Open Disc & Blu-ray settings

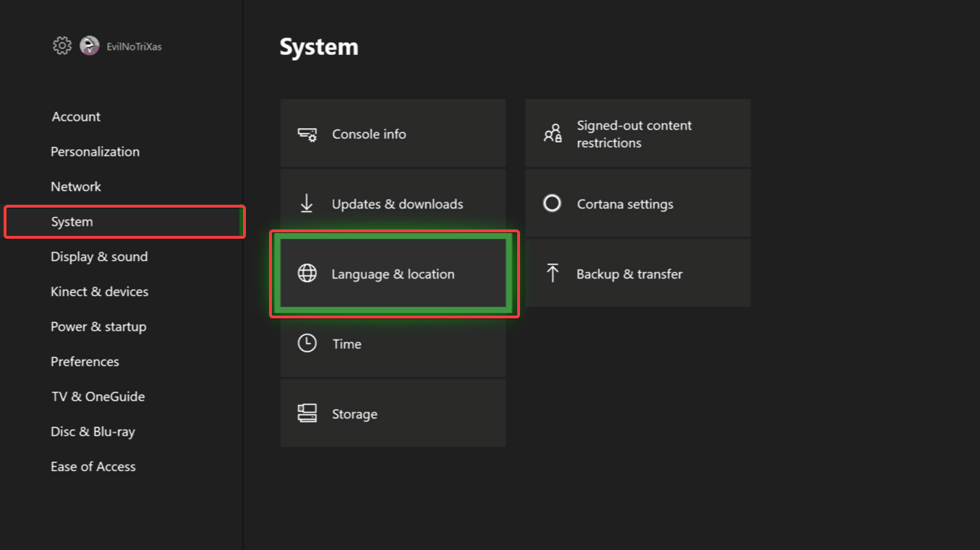pyautogui.click(x=93, y=431)
